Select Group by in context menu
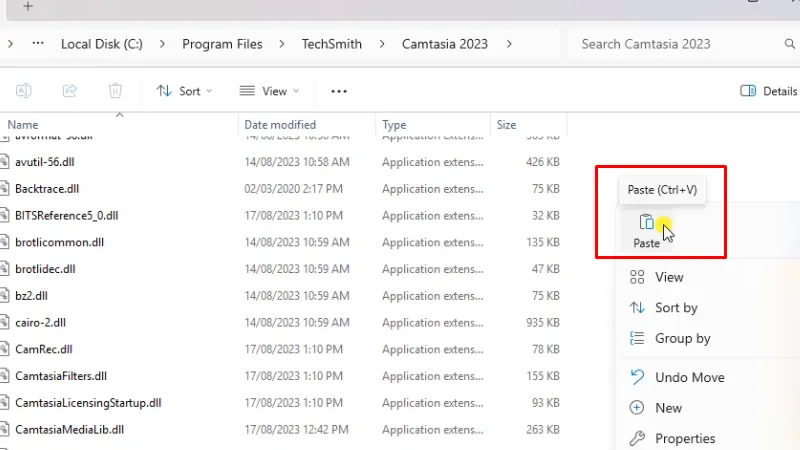The image size is (800, 450). (682, 338)
